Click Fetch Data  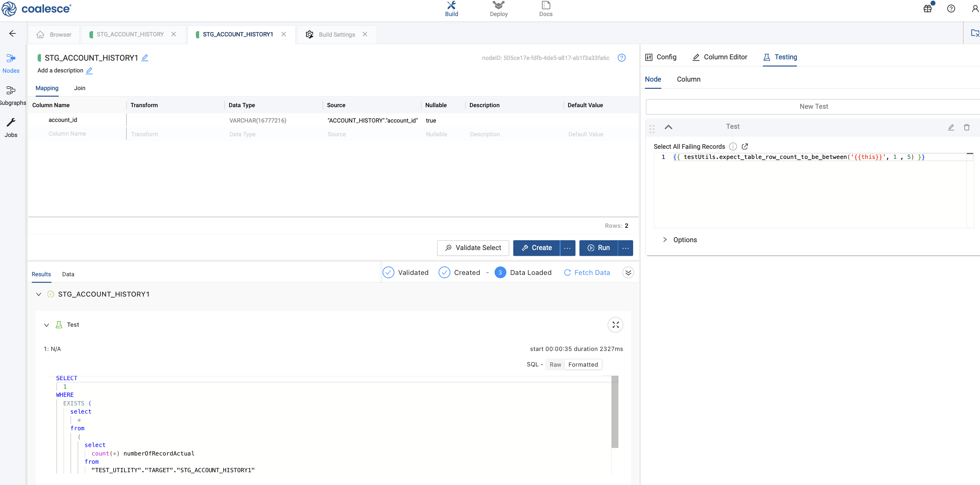[x=587, y=273]
